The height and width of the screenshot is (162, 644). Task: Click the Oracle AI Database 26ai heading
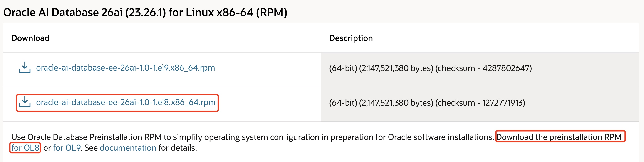[145, 12]
